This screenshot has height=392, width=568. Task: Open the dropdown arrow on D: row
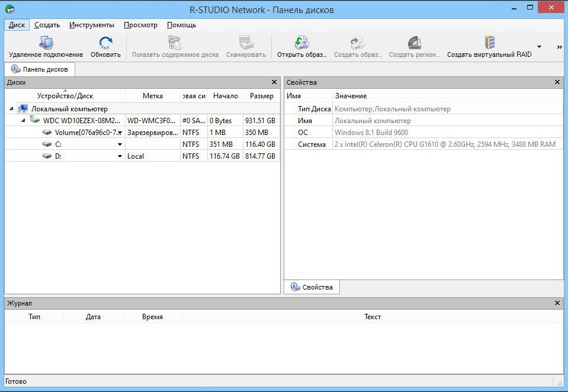tap(120, 156)
